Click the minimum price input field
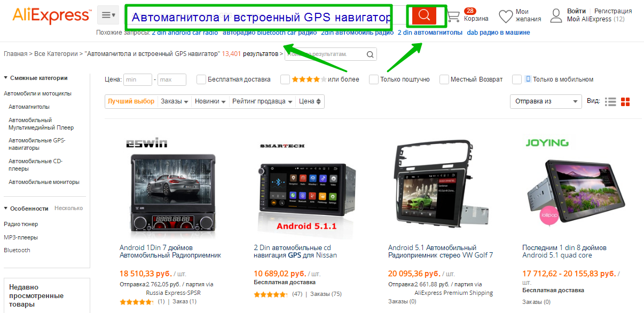Screen dimensions: 644x313 click(138, 79)
